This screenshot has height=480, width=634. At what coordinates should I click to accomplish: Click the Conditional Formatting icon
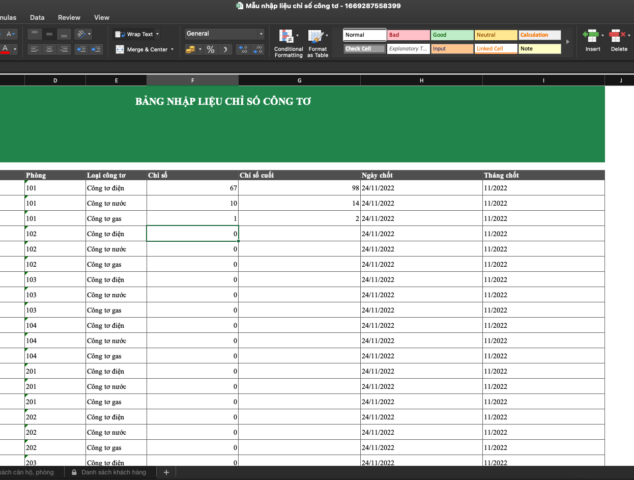(x=288, y=40)
